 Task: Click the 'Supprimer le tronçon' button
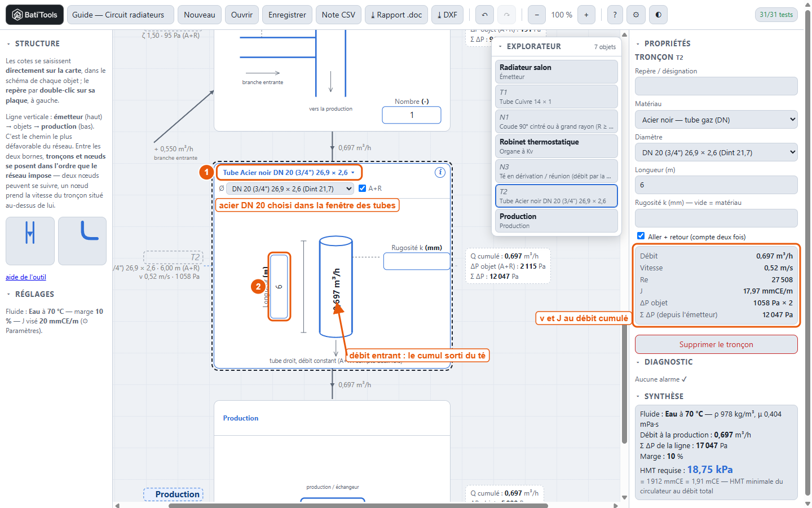pos(716,344)
